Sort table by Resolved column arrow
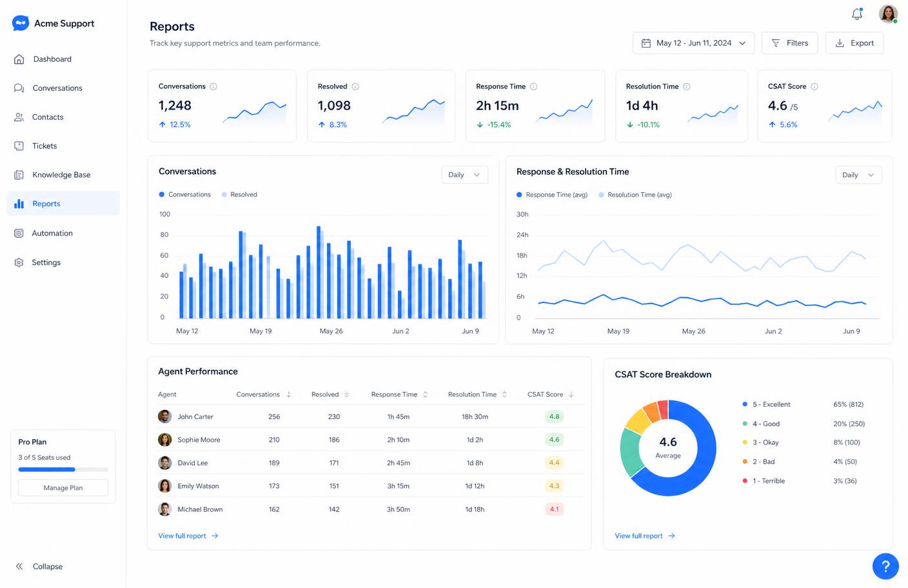 347,395
